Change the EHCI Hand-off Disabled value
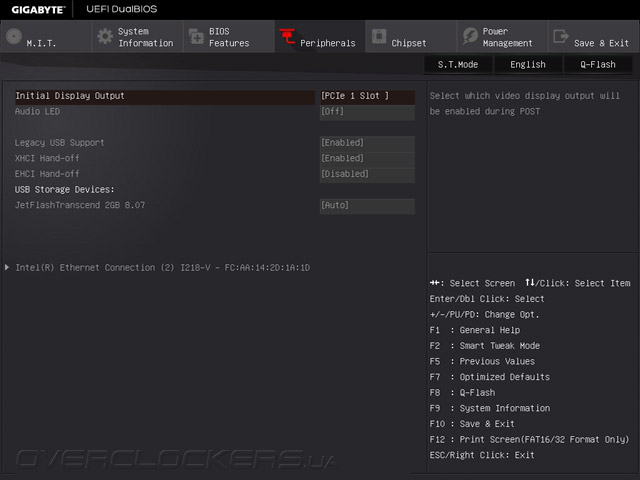The image size is (640, 480). [x=367, y=174]
